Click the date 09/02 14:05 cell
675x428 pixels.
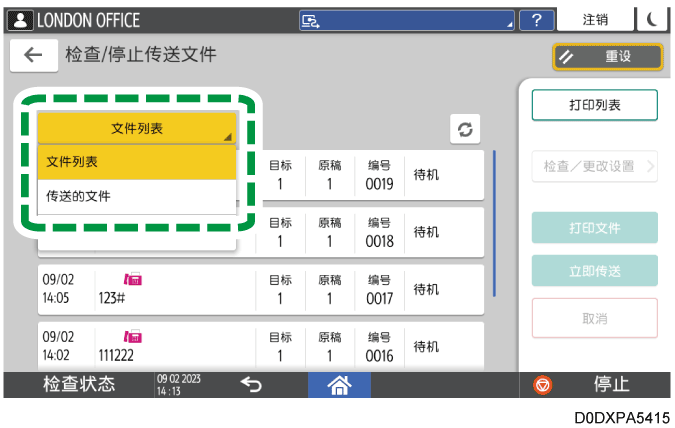click(x=58, y=288)
